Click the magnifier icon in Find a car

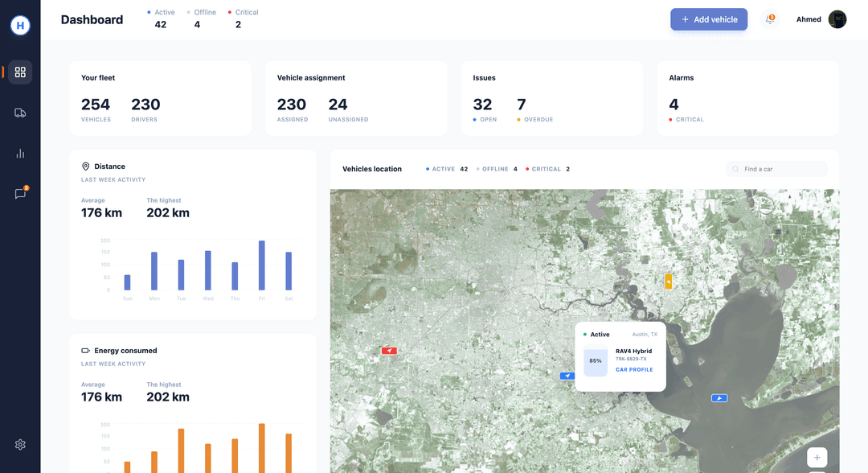pyautogui.click(x=734, y=169)
